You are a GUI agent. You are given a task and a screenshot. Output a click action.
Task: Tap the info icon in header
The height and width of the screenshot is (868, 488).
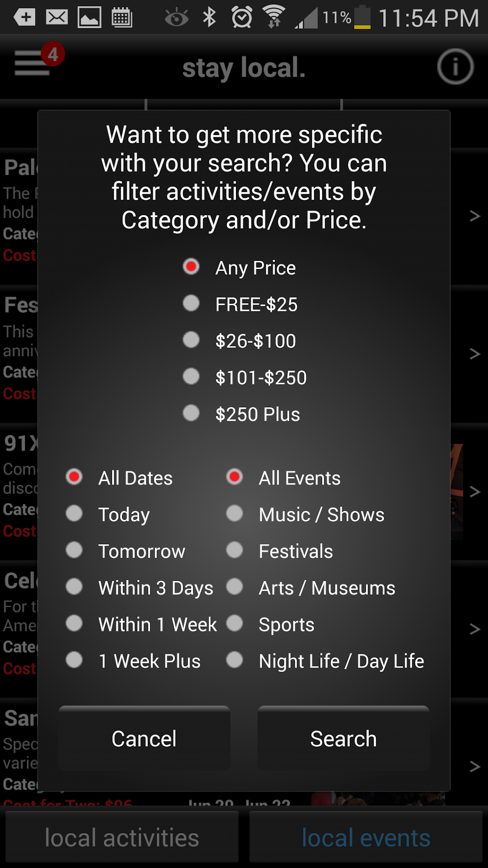[455, 67]
